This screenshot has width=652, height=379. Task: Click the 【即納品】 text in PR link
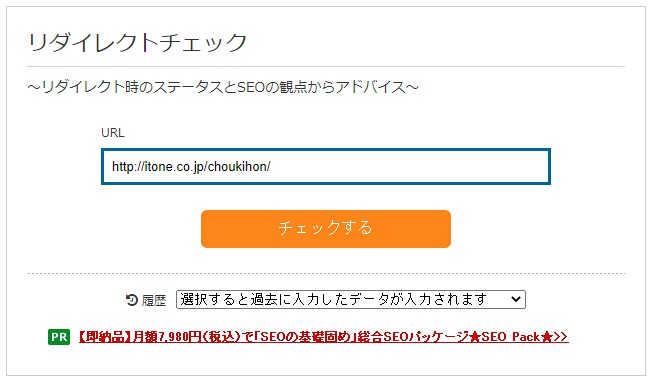(x=104, y=337)
